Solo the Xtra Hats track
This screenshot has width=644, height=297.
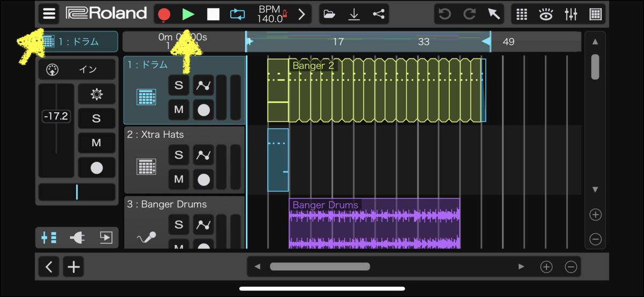[x=179, y=155]
